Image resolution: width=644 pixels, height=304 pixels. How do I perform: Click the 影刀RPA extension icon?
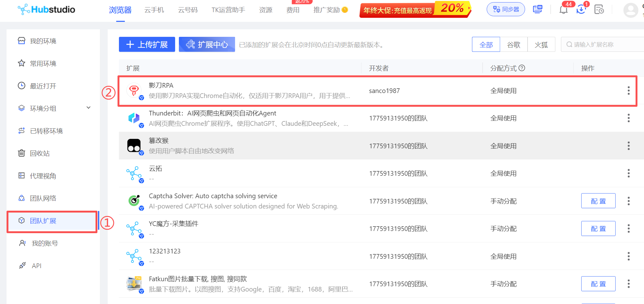135,91
